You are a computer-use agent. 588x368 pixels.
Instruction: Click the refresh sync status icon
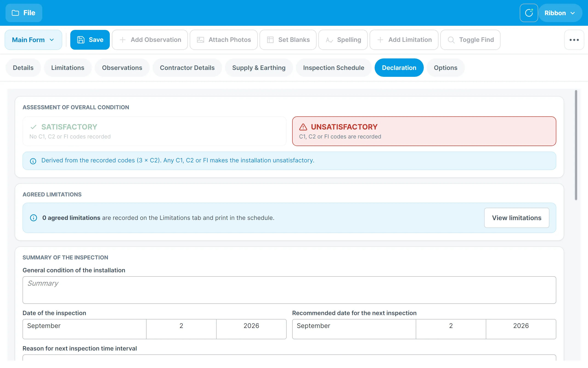[x=529, y=13]
